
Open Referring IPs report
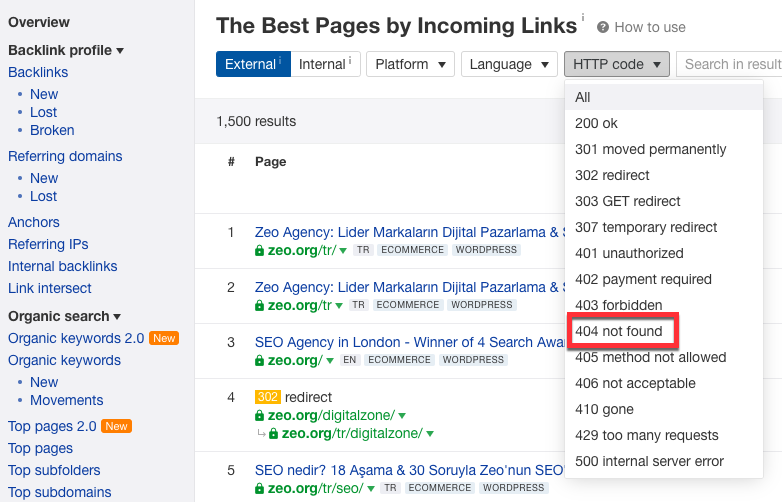(x=48, y=244)
